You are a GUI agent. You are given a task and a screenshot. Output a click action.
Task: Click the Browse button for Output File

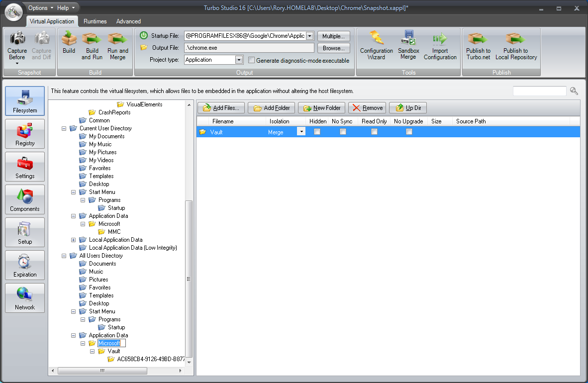(x=333, y=48)
